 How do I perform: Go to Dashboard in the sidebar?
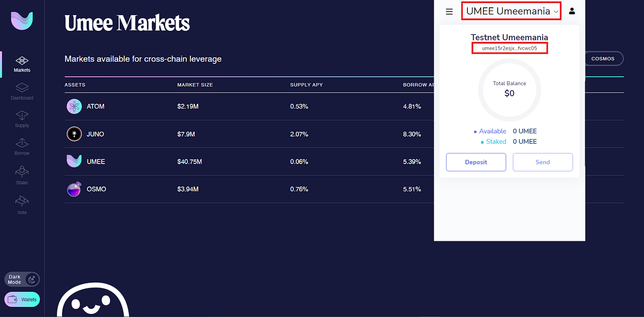point(22,91)
